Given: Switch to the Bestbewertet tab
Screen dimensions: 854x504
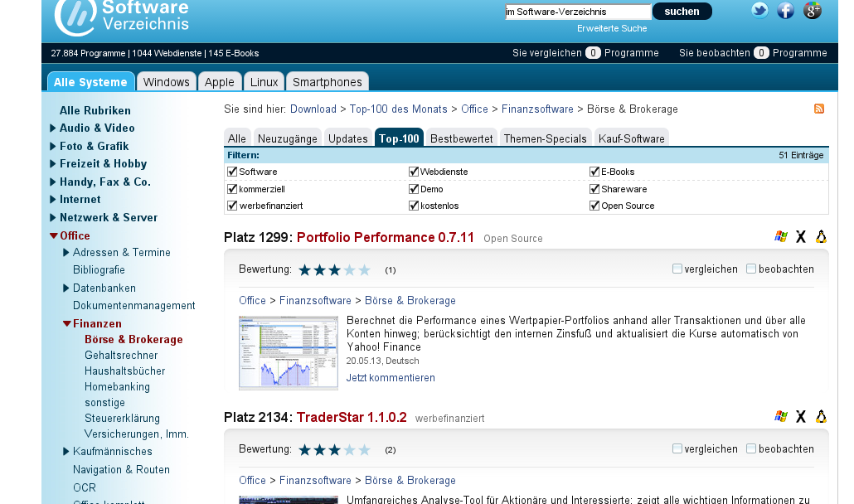Looking at the screenshot, I should tap(461, 138).
